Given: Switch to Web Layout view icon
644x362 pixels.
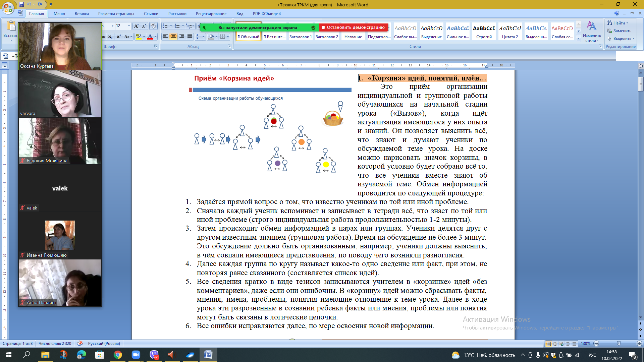Looking at the screenshot, I should pos(561,344).
